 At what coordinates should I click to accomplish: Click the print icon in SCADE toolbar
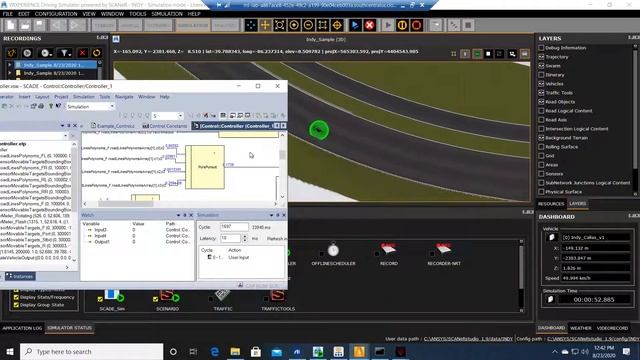[x=41, y=106]
